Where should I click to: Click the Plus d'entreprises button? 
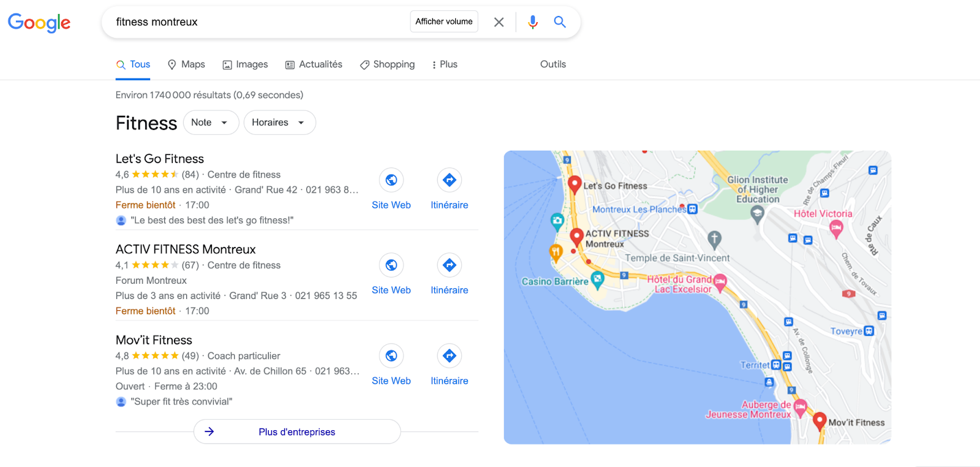pos(297,431)
